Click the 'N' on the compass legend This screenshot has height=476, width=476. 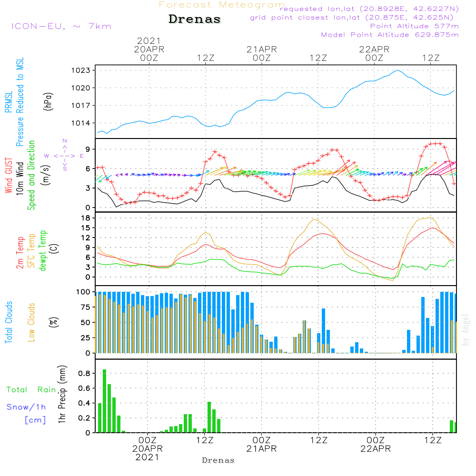pyautogui.click(x=65, y=141)
